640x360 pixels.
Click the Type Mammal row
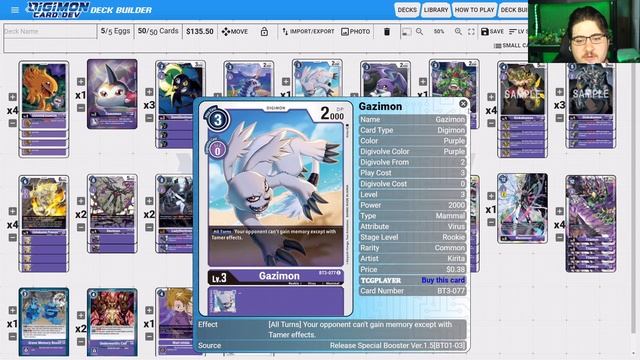[412, 216]
